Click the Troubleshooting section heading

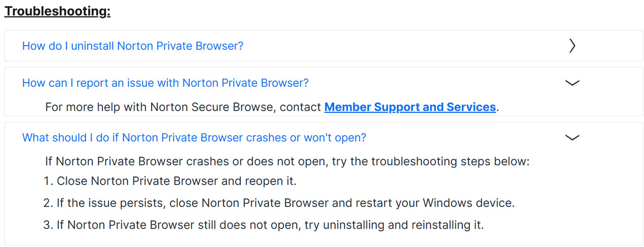pos(57,11)
